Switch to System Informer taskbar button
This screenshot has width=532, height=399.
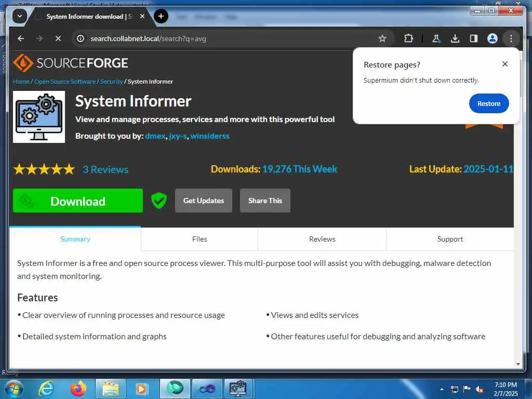(238, 389)
